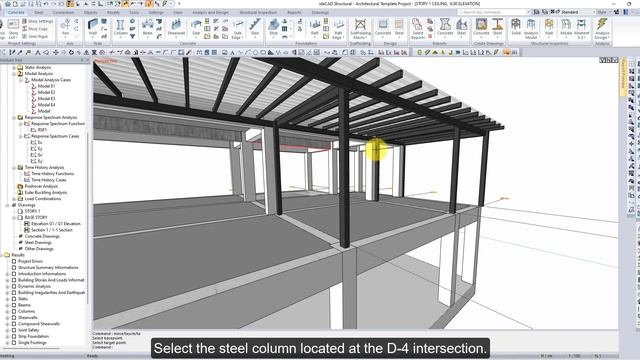Viewport: 640px width, 360px height.
Task: Open the Solid structural inspection view
Action: pyautogui.click(x=516, y=27)
